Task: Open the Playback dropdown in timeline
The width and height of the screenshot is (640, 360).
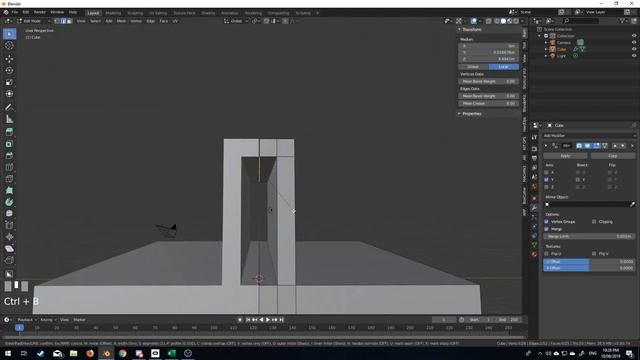Action: 27,320
